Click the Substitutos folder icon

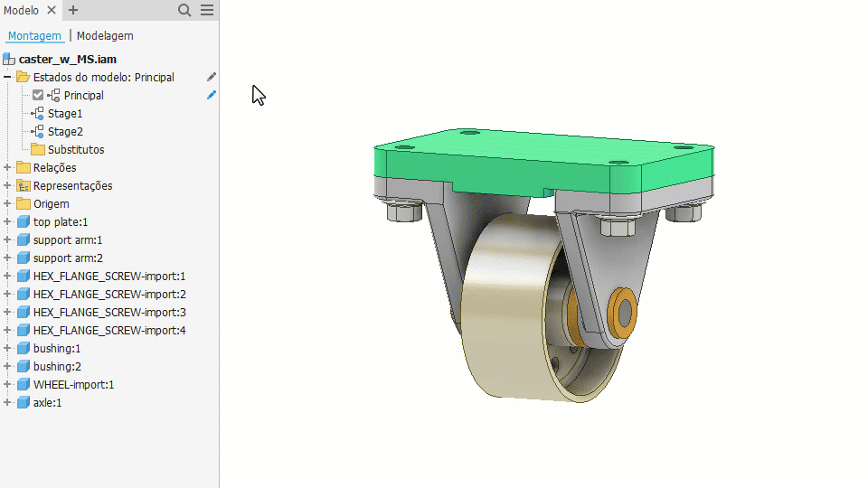pos(38,149)
